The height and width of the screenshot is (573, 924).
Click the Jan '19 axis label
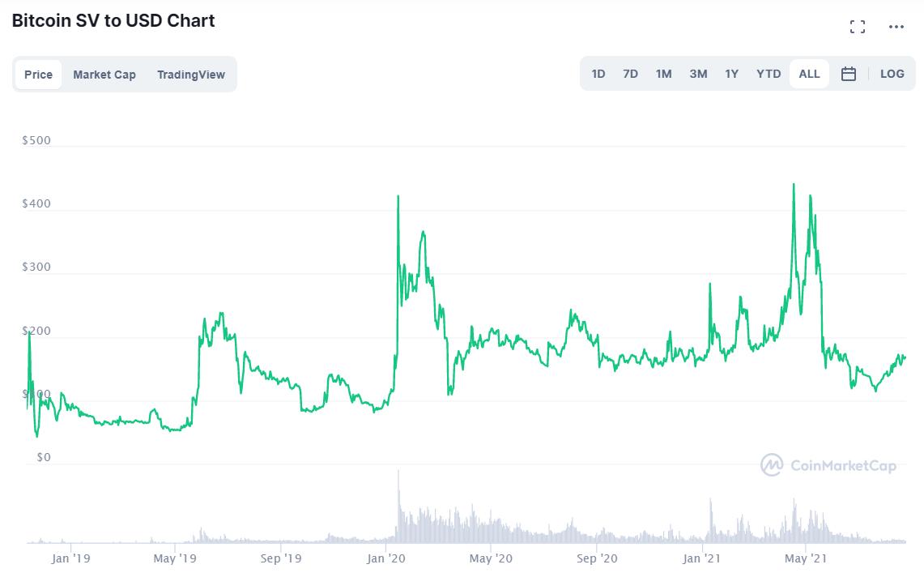(x=71, y=558)
